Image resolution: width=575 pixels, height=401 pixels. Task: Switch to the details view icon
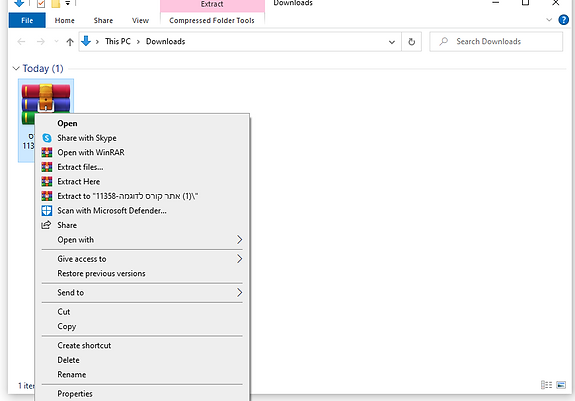click(x=546, y=385)
